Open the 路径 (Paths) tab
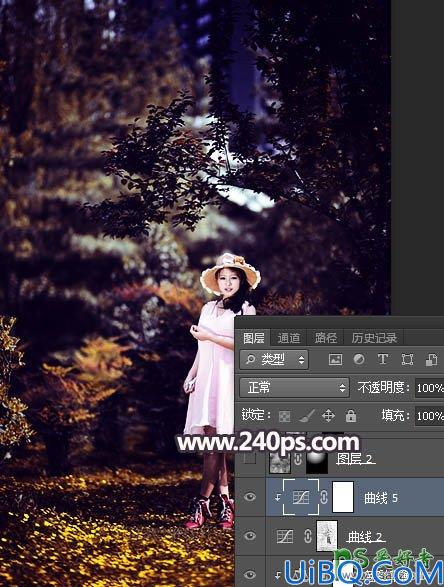 point(325,338)
